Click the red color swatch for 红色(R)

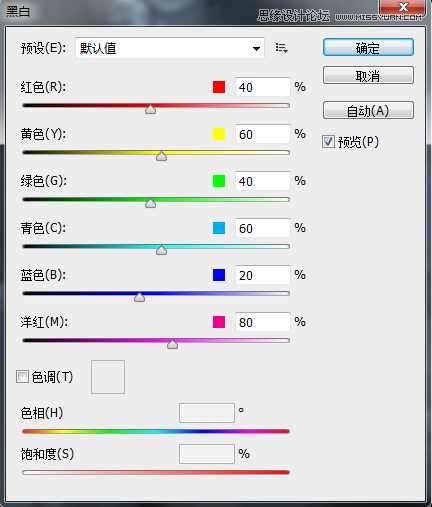[219, 87]
